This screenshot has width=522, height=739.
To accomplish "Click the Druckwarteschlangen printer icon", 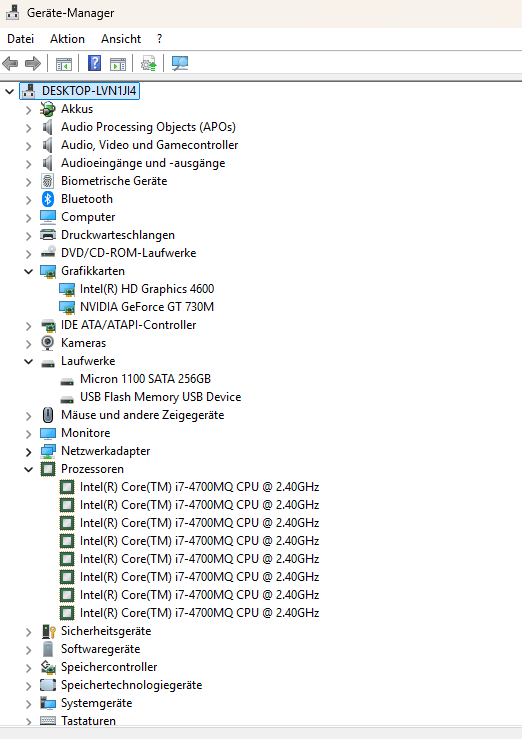I will pos(48,235).
